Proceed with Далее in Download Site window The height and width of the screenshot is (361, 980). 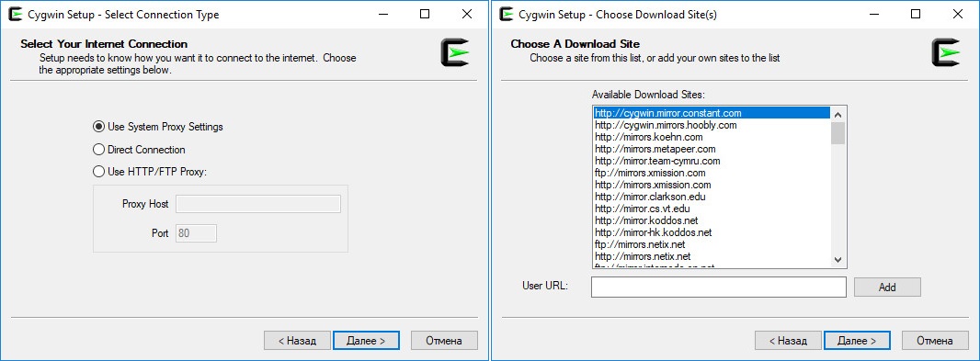click(x=857, y=341)
